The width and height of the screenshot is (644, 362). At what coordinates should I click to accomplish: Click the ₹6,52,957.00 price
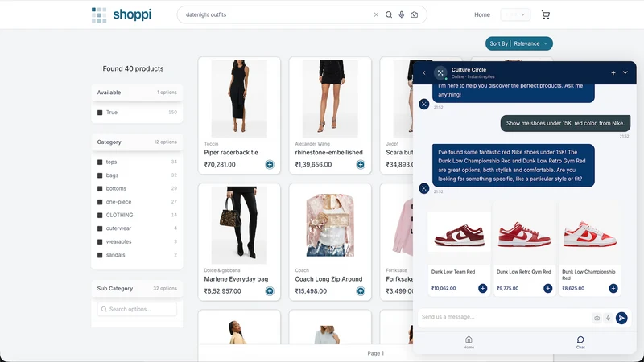coord(223,291)
